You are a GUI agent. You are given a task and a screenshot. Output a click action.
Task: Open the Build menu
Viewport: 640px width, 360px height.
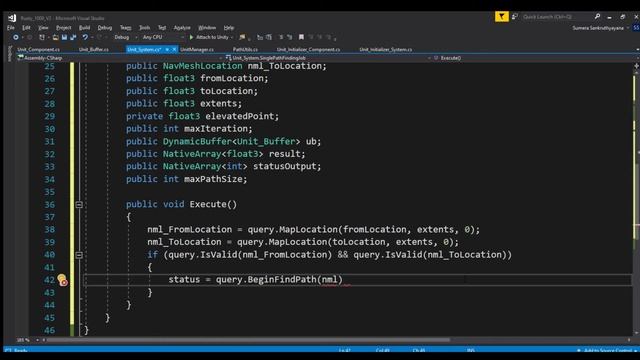pyautogui.click(x=84, y=28)
